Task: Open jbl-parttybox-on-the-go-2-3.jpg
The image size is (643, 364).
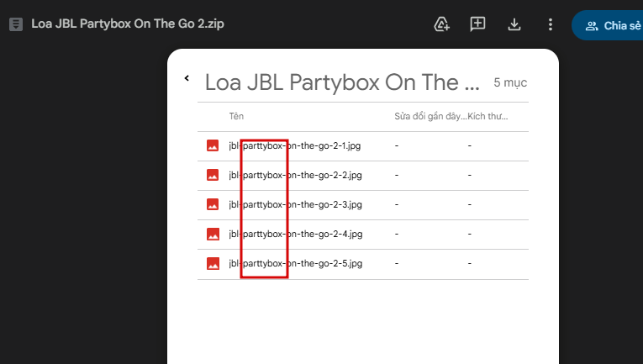Action: point(295,204)
